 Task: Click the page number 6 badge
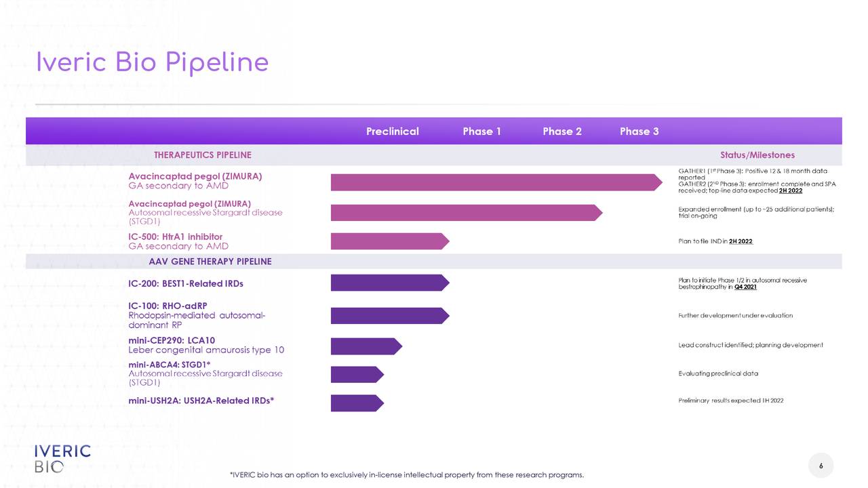pyautogui.click(x=821, y=466)
